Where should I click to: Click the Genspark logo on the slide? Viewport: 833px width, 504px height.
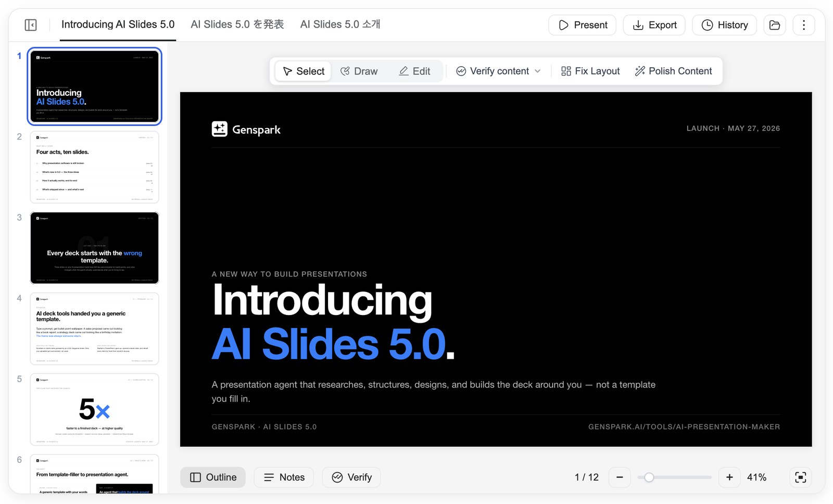[246, 129]
